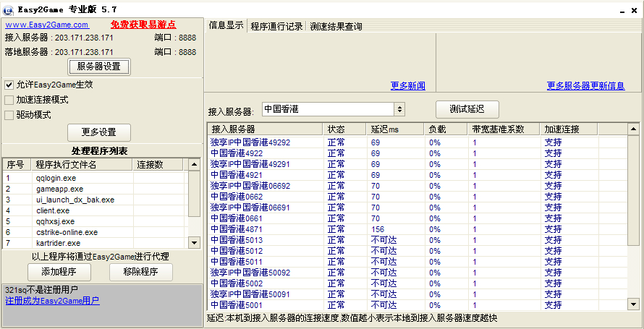Image resolution: width=644 pixels, height=329 pixels.
Task: Select server 独享IP中国香港06692
Action: tap(418, 186)
